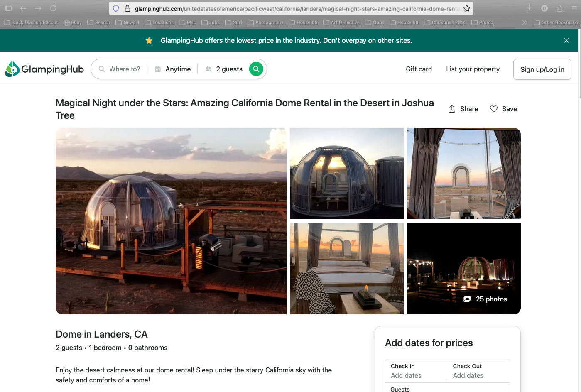
Task: Open the Anytime date picker
Action: [x=173, y=69]
